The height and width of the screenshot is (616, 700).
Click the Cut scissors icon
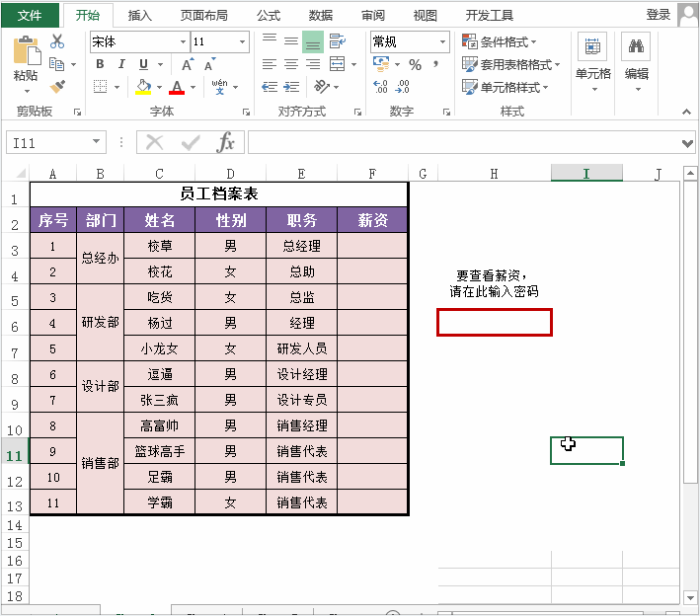point(57,41)
